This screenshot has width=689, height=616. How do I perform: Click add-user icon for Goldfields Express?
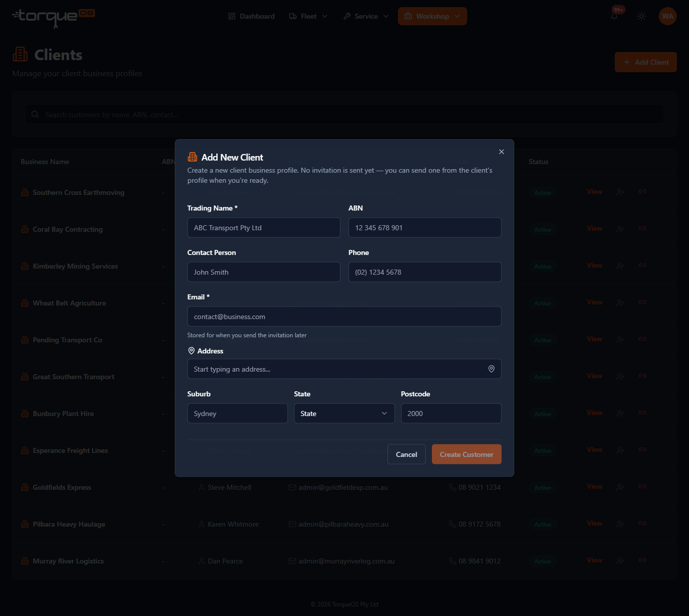pyautogui.click(x=620, y=487)
